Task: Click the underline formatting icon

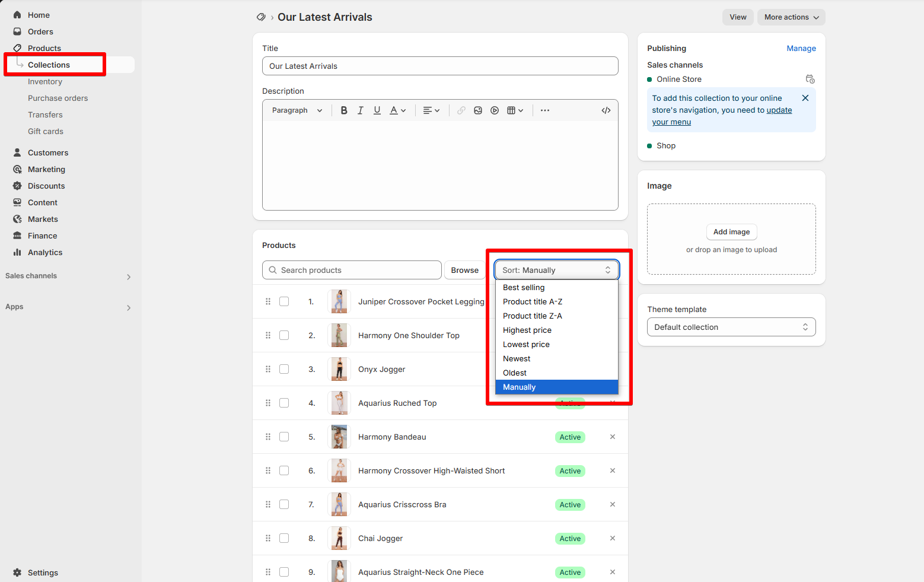Action: point(377,110)
